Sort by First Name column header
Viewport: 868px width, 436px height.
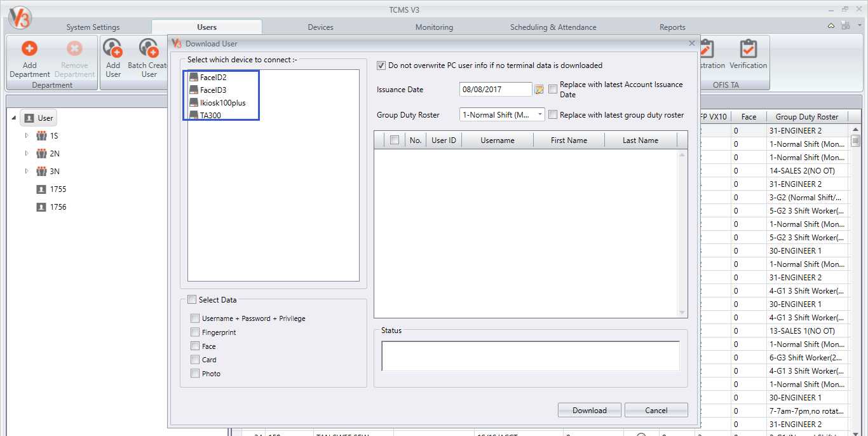click(x=569, y=140)
